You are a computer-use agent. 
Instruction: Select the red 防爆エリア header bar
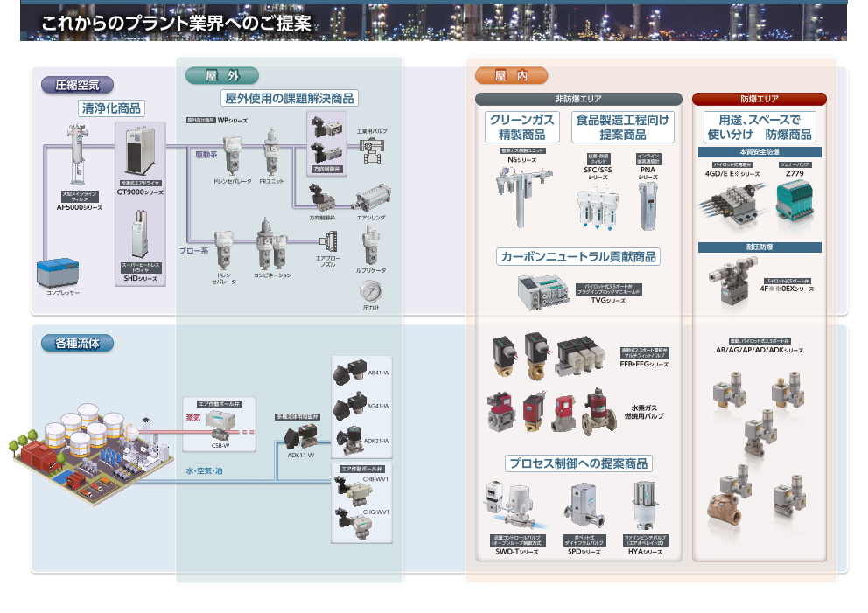759,99
